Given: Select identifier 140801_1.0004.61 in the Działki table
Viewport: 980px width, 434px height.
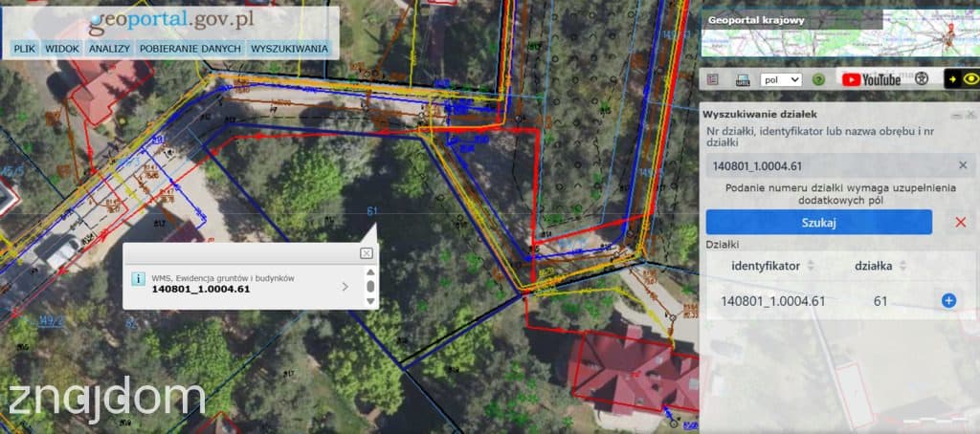Looking at the screenshot, I should [773, 301].
